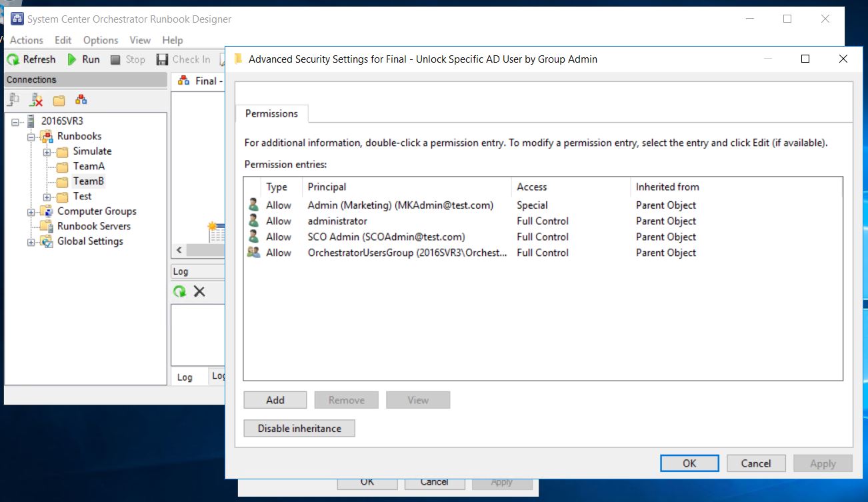The height and width of the screenshot is (502, 868).
Task: Sort by the Access column header
Action: pos(571,187)
